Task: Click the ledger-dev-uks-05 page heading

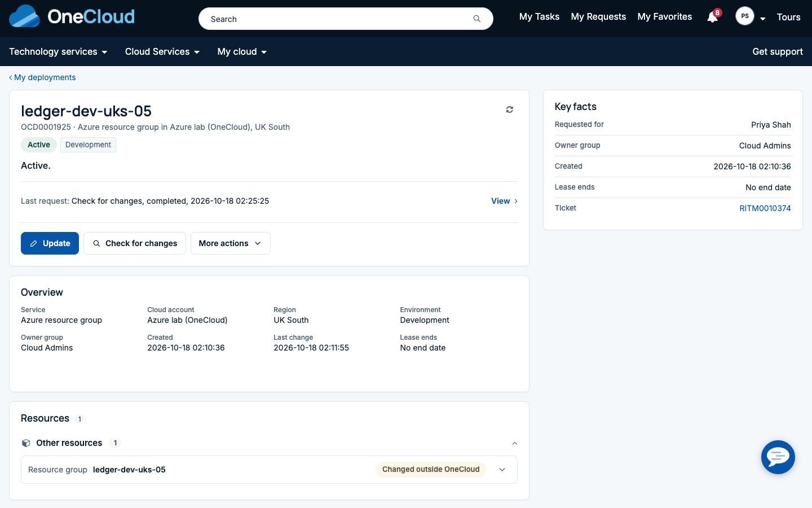Action: tap(86, 111)
